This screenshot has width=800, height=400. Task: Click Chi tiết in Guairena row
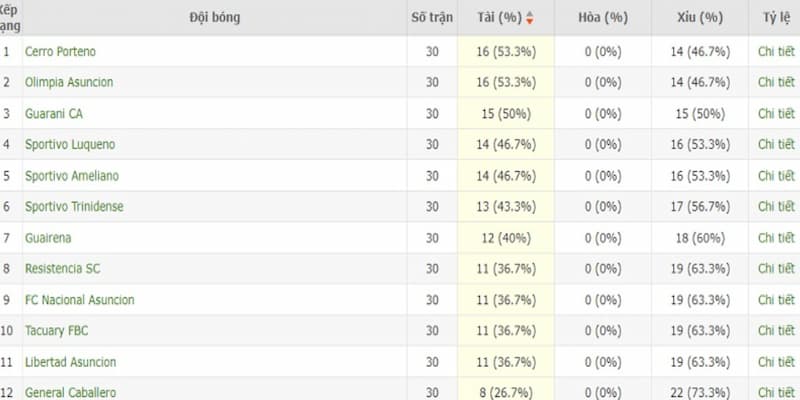point(776,238)
